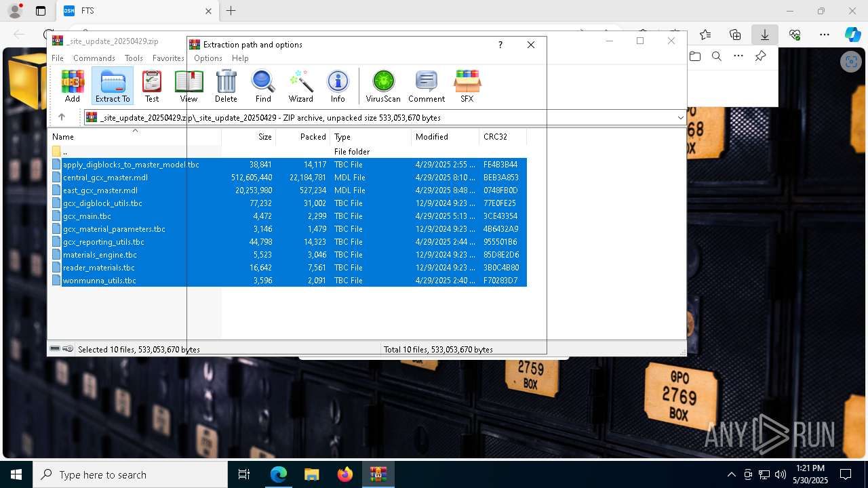
Task: Click the drive icon in WinRAR status bar
Action: (55, 349)
